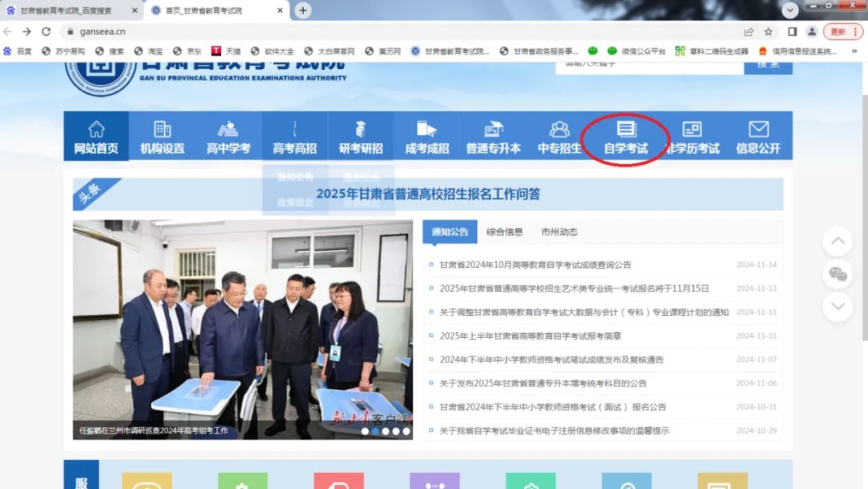Screen dimensions: 868x489
Task: Select the first carousel dot on the photo
Action: coord(365,431)
